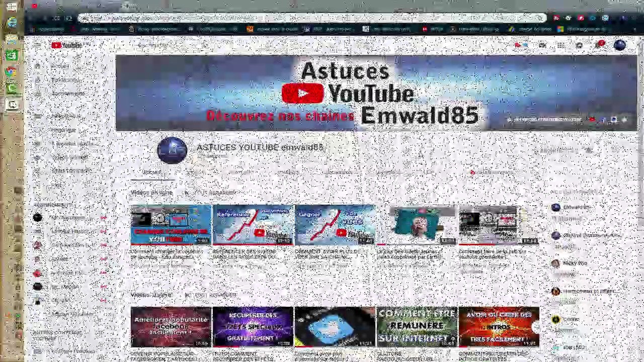
Task: Click Tout regarder beside Vidéos en ligne
Action: pyautogui.click(x=210, y=193)
